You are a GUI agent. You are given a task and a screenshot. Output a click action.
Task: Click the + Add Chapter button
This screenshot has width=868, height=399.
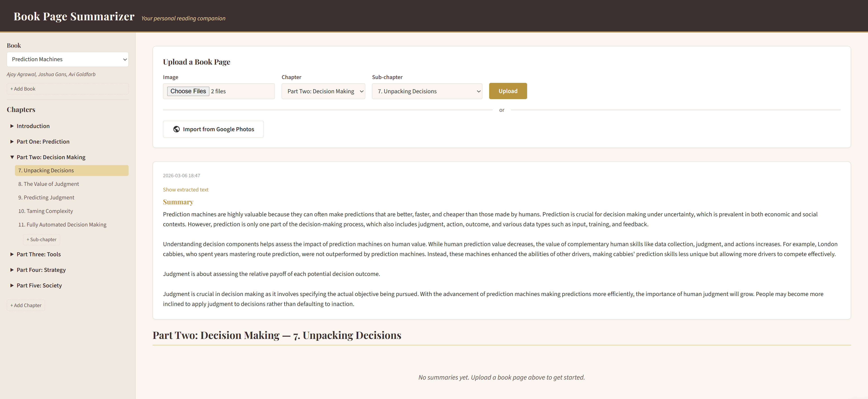[26, 305]
